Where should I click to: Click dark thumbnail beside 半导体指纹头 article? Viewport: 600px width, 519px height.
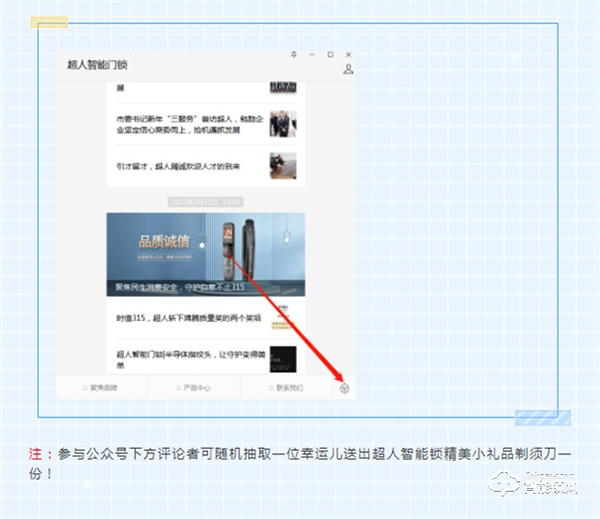(283, 357)
